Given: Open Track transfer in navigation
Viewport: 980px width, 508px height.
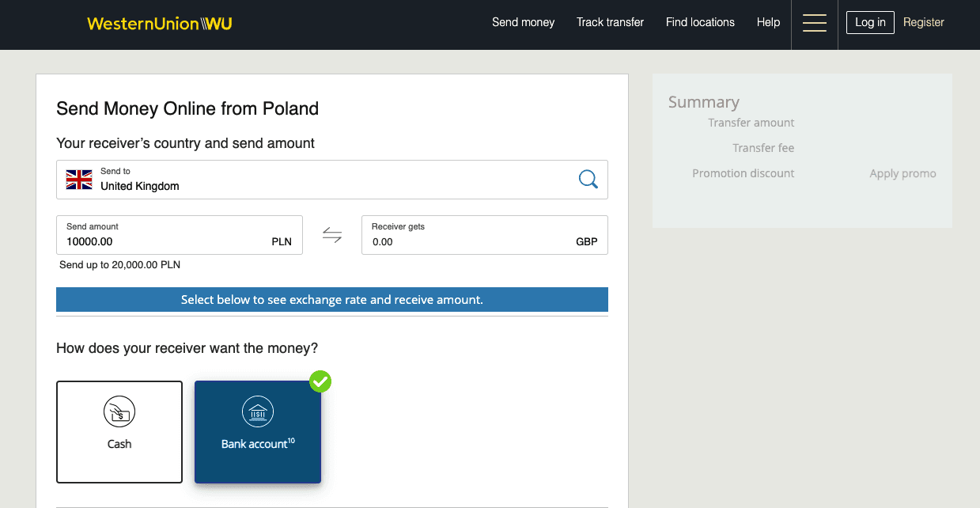Looking at the screenshot, I should tap(611, 22).
